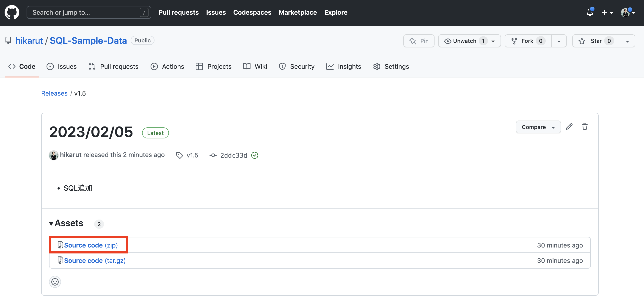Open the Wiki tab
644x308 pixels.
click(255, 66)
